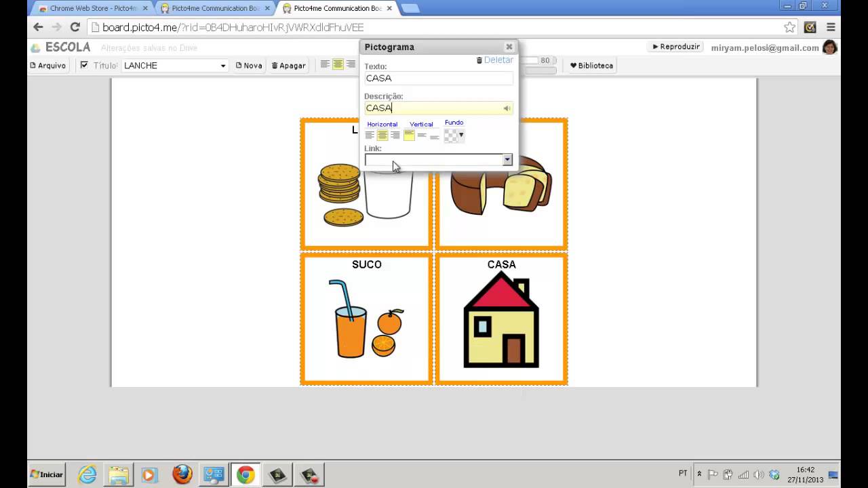This screenshot has width=868, height=488.
Task: Set horizontal left alignment in Pictograma dialog
Action: (x=370, y=136)
